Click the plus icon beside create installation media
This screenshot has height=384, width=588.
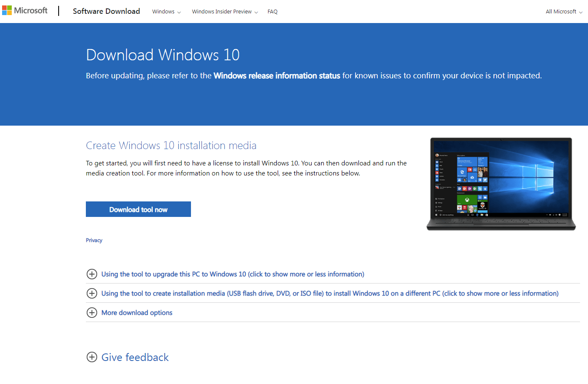pos(92,294)
